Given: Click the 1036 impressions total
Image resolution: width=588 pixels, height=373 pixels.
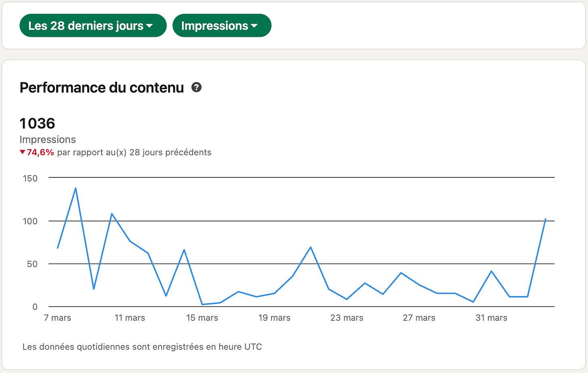Looking at the screenshot, I should tap(37, 123).
